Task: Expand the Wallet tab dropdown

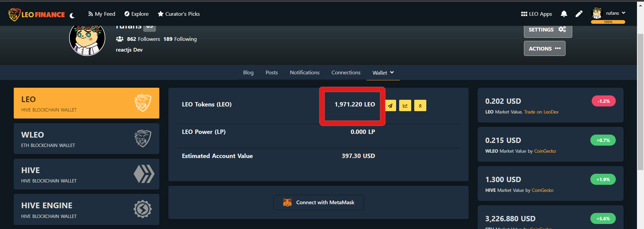Action: 383,73
